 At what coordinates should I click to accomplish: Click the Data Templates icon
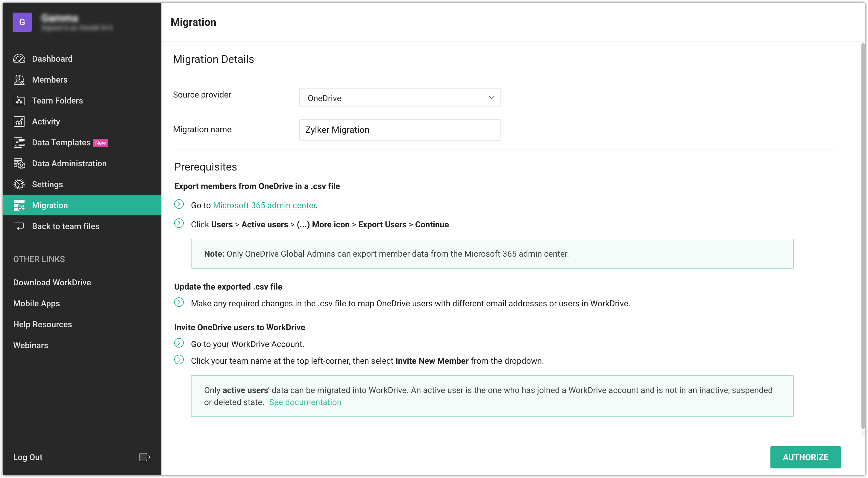[19, 142]
